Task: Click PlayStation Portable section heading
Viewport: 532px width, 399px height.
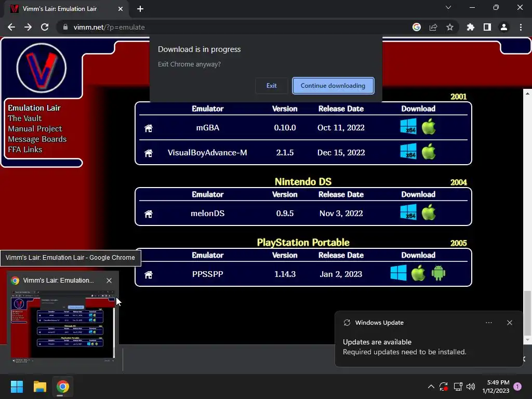Action: (x=303, y=243)
